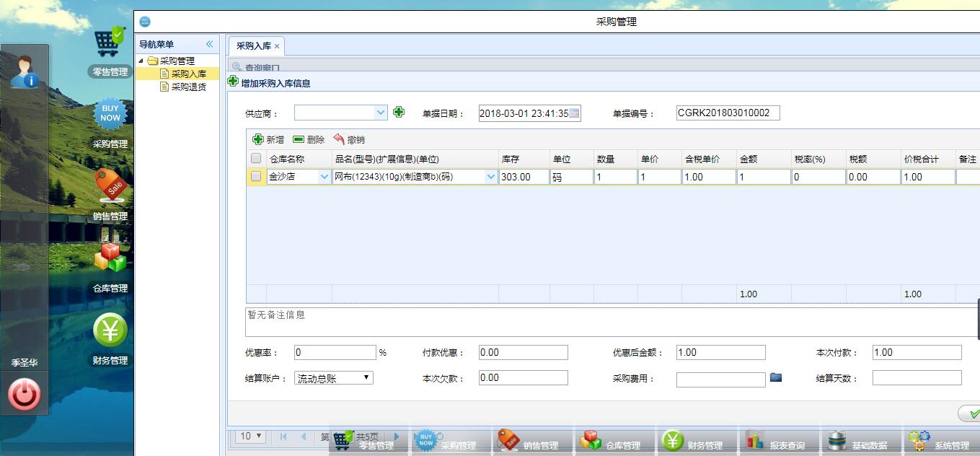
Task: Click the 金额 column header
Action: tap(764, 159)
